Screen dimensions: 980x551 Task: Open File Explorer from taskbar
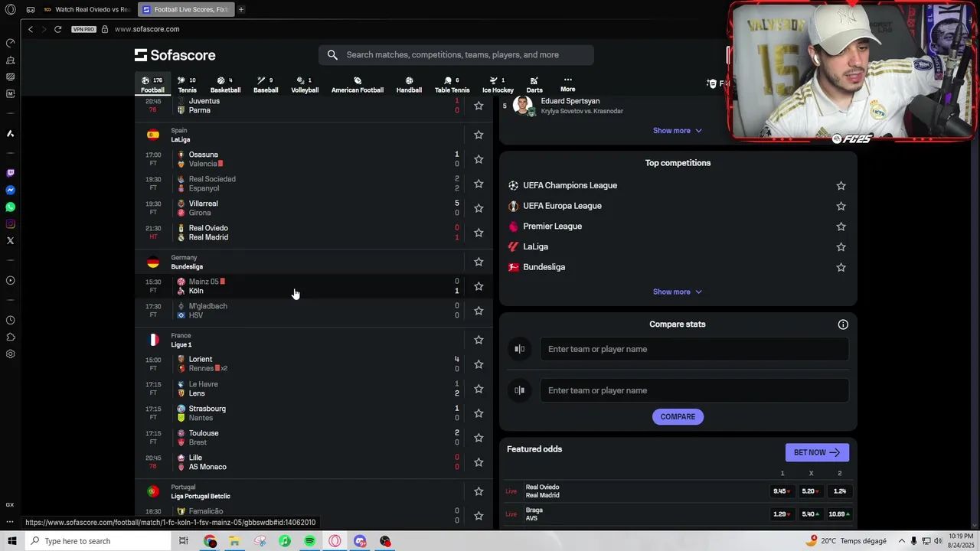tap(234, 541)
